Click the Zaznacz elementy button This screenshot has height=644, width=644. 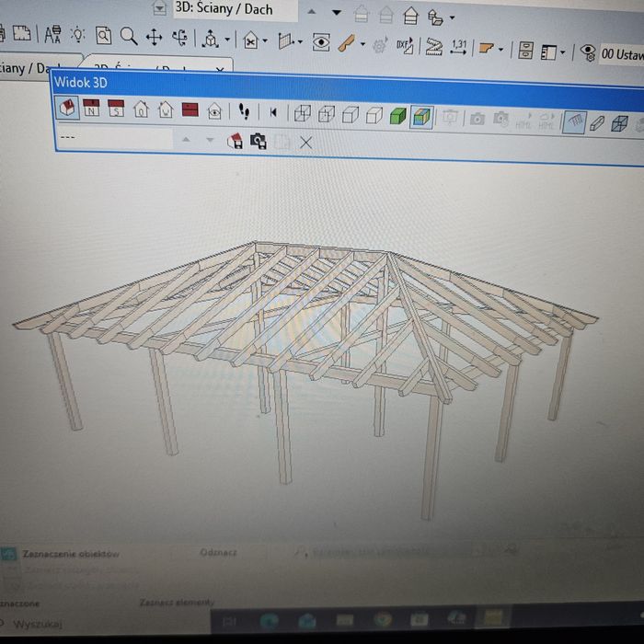(177, 603)
